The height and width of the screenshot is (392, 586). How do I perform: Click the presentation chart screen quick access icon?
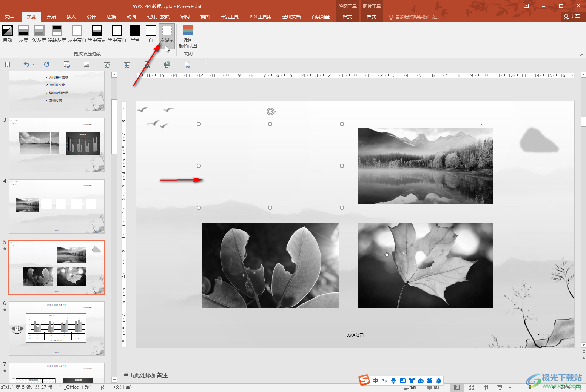click(127, 65)
